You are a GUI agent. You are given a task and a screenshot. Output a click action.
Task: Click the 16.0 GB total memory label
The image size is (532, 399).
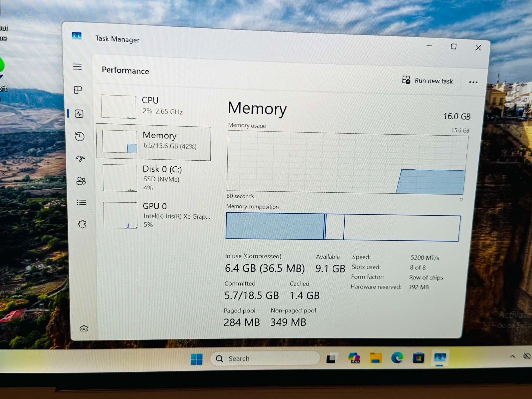pyautogui.click(x=457, y=116)
